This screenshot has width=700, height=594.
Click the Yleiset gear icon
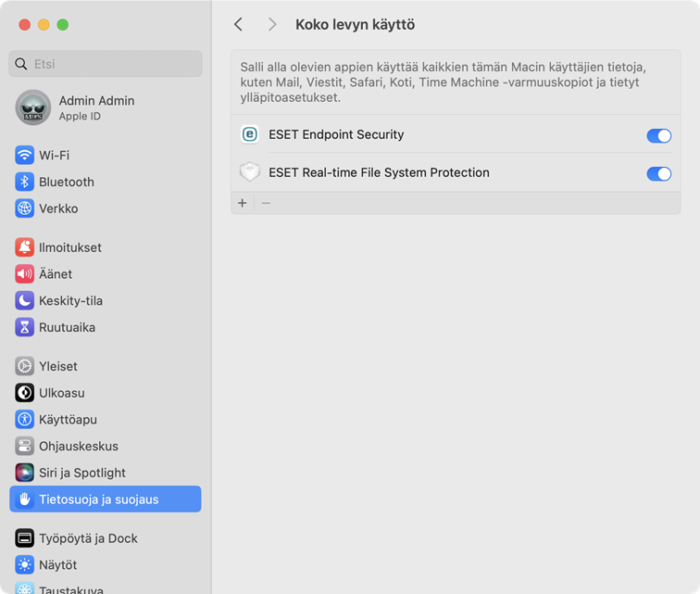pyautogui.click(x=25, y=366)
